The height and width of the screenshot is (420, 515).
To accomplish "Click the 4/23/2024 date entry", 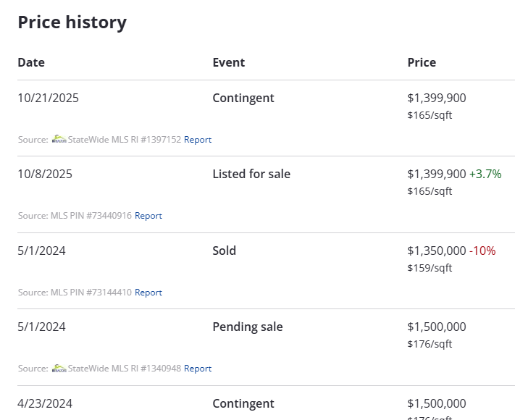I will [x=45, y=403].
